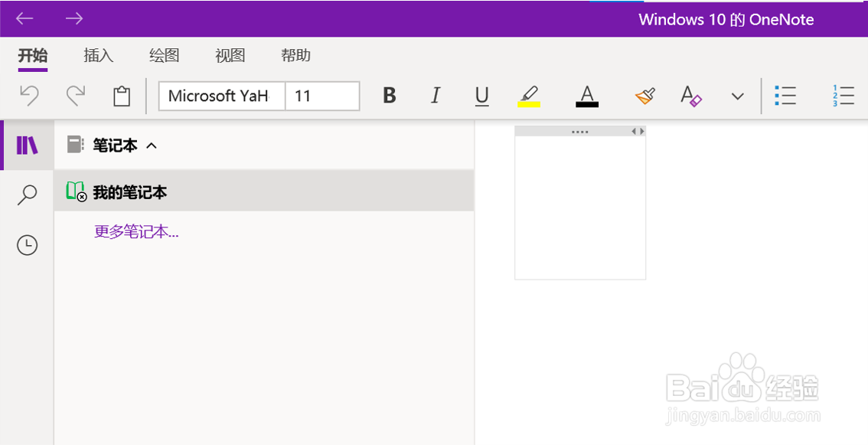Switch to the 视图 tab
This screenshot has width=868, height=445.
click(230, 55)
